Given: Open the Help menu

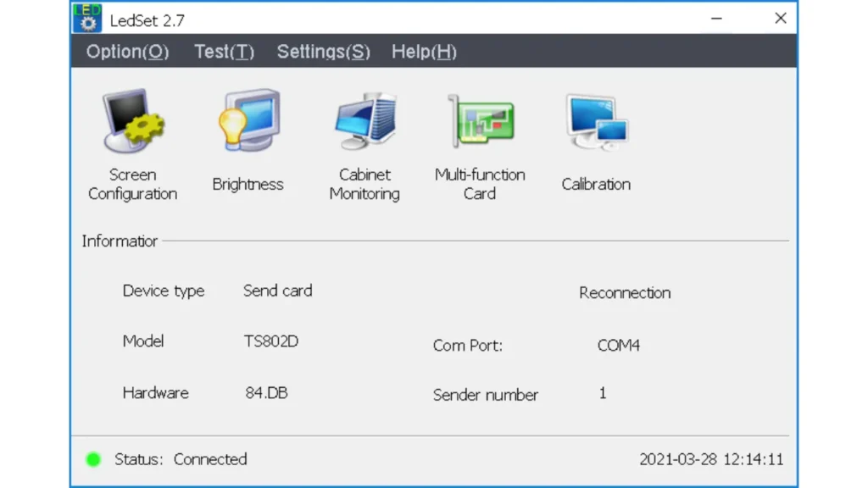Looking at the screenshot, I should click(x=424, y=52).
